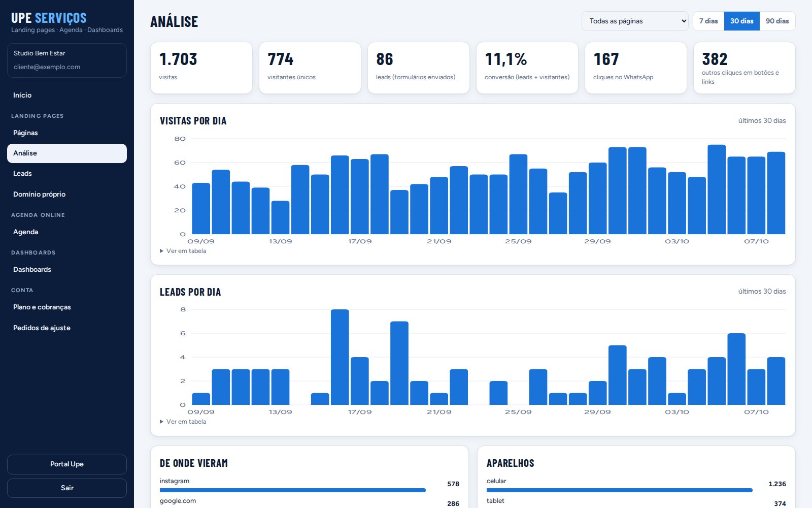
Task: Select the '30 dias' period
Action: pyautogui.click(x=742, y=21)
